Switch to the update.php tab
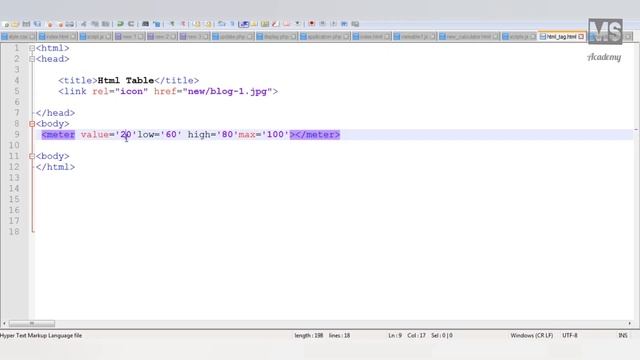The width and height of the screenshot is (640, 360). tap(233, 37)
